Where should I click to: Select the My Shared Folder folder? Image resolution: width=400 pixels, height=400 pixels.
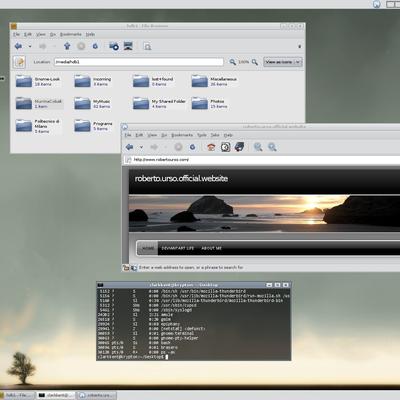159,103
